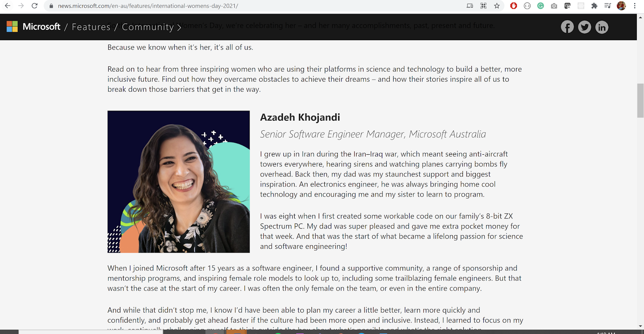Expand the chevron after Community
The width and height of the screenshot is (644, 334).
(x=179, y=27)
